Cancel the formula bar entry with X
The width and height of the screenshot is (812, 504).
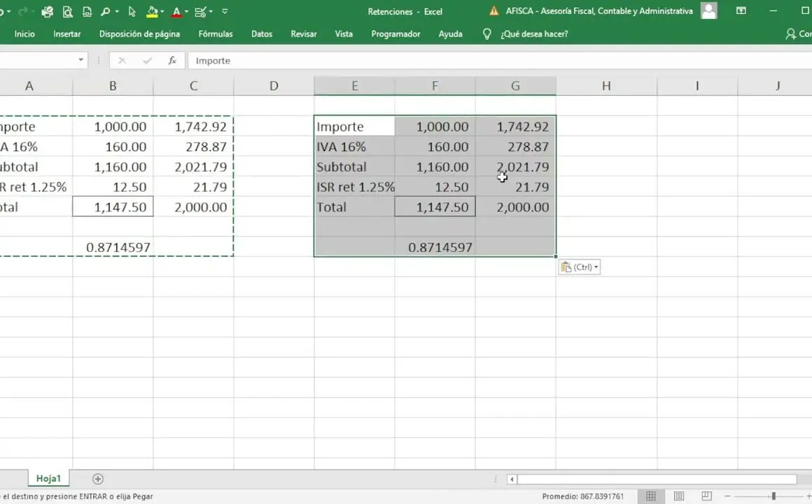122,61
